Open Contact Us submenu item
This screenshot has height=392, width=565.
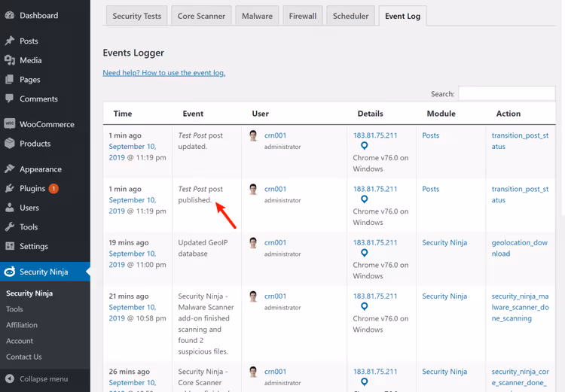click(24, 357)
